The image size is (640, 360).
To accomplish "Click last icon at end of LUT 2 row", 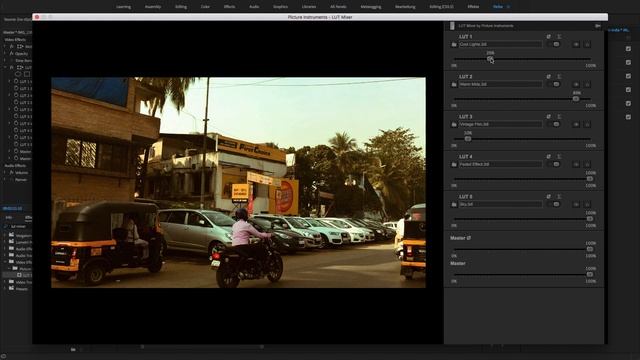I will pyautogui.click(x=587, y=84).
